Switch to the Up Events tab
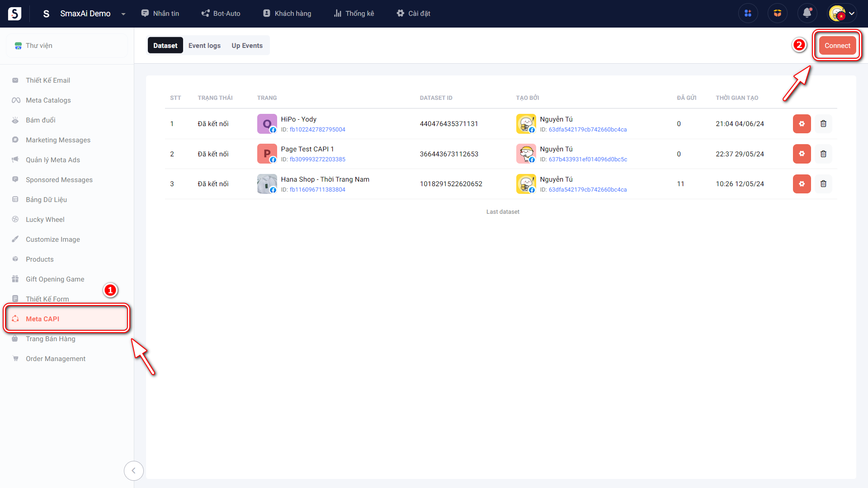Screen dimensions: 868x488 (x=247, y=46)
